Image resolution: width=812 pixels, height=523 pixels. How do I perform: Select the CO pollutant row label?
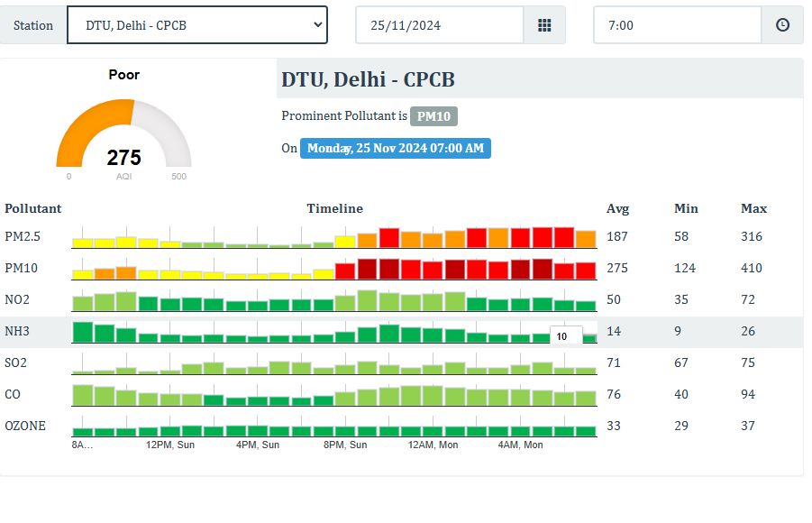click(x=13, y=394)
